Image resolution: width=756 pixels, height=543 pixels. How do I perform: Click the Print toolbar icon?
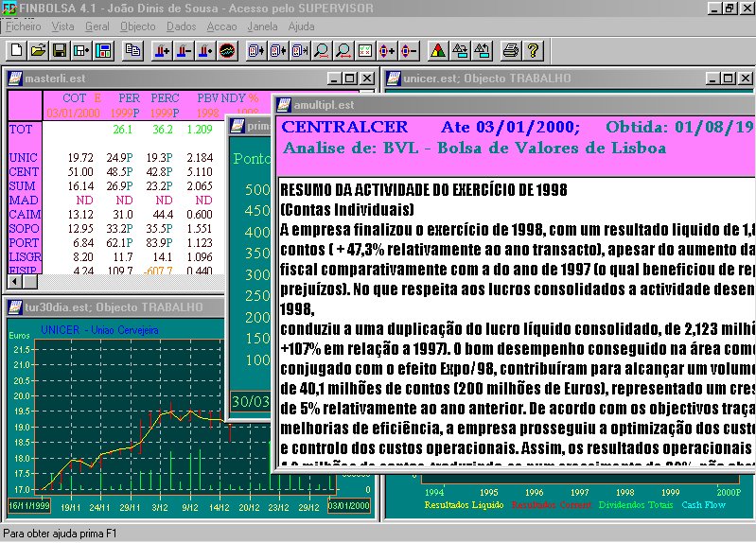tap(511, 50)
